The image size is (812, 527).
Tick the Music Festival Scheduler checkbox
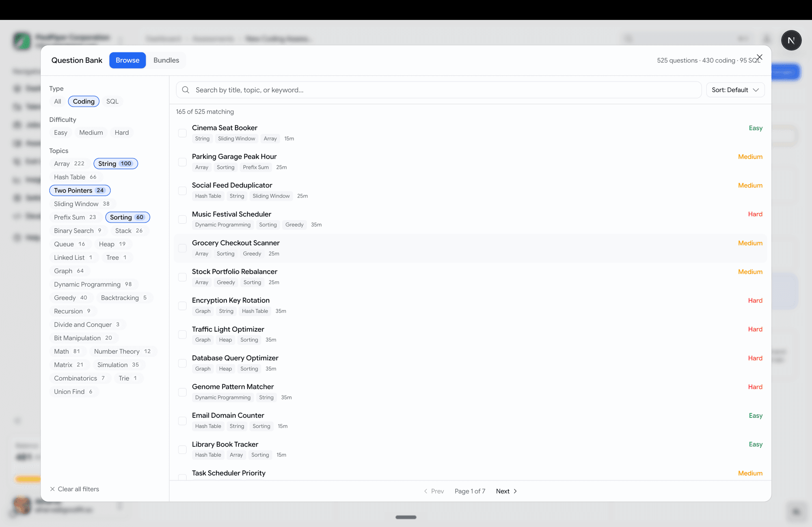(182, 219)
